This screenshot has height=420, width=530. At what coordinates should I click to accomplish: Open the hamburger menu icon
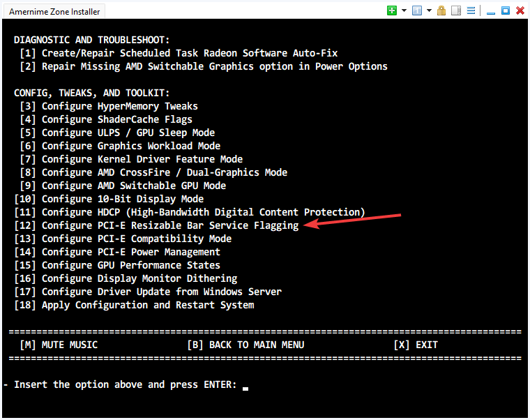pyautogui.click(x=471, y=10)
